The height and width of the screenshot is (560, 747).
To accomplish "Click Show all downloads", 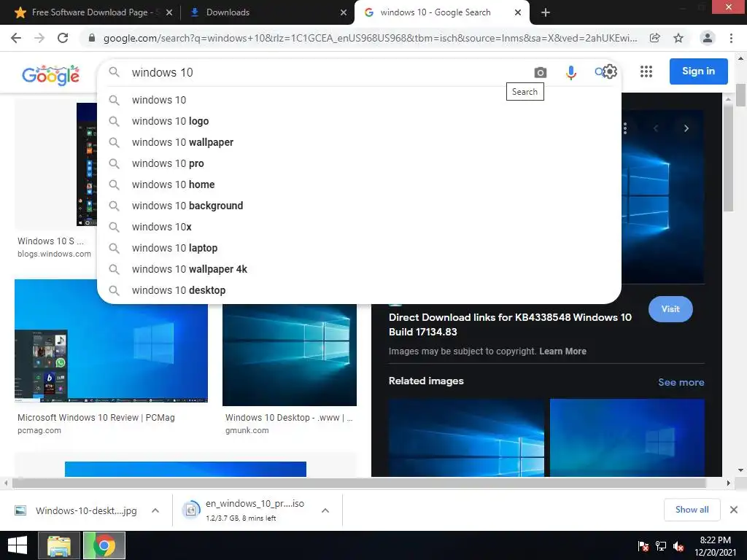I will [x=692, y=510].
